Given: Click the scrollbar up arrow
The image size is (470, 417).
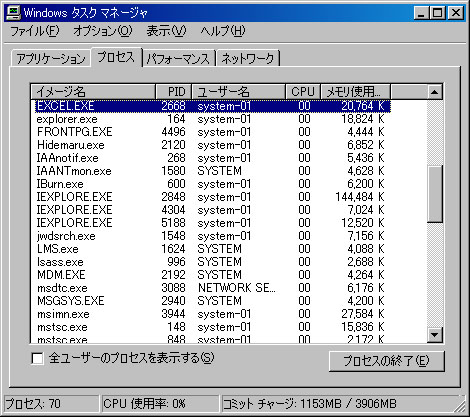Looking at the screenshot, I should coord(434,92).
